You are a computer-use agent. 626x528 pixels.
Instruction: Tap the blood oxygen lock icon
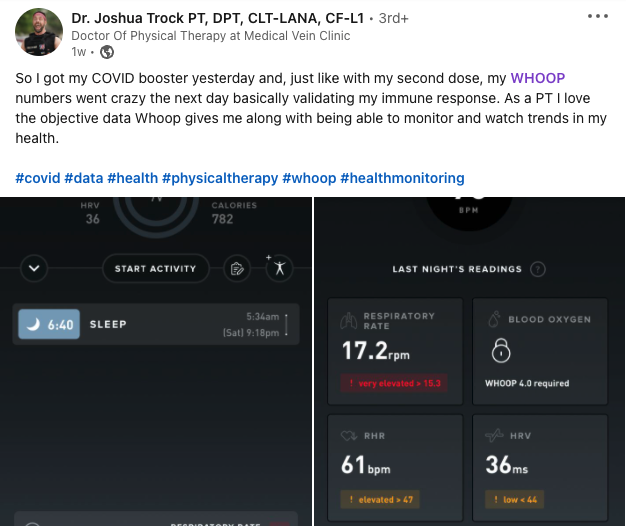(x=501, y=350)
